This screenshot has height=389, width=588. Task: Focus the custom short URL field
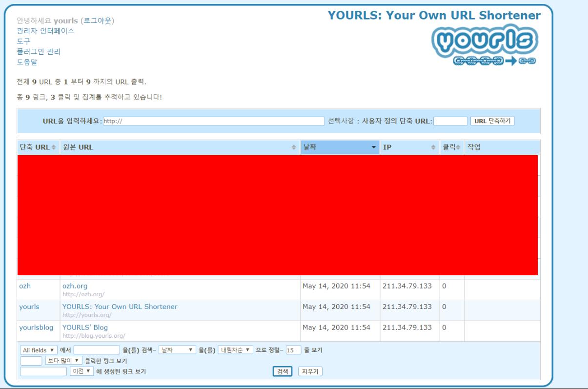(x=450, y=121)
